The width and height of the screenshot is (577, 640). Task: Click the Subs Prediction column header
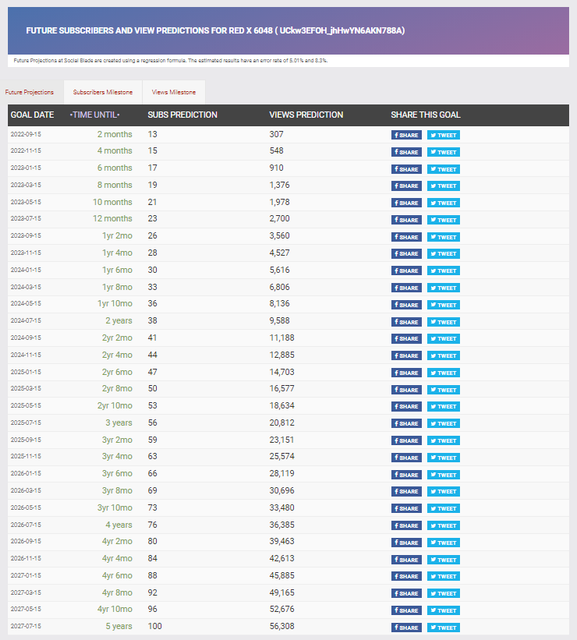[182, 115]
